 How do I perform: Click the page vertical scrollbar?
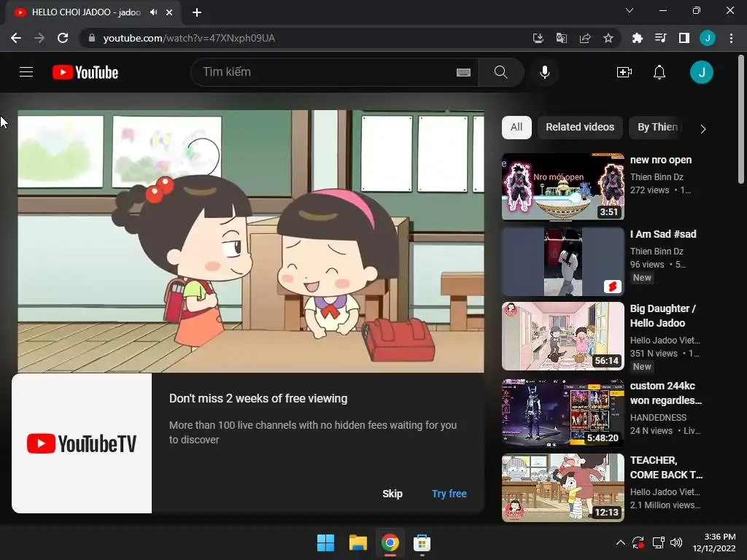click(x=741, y=119)
